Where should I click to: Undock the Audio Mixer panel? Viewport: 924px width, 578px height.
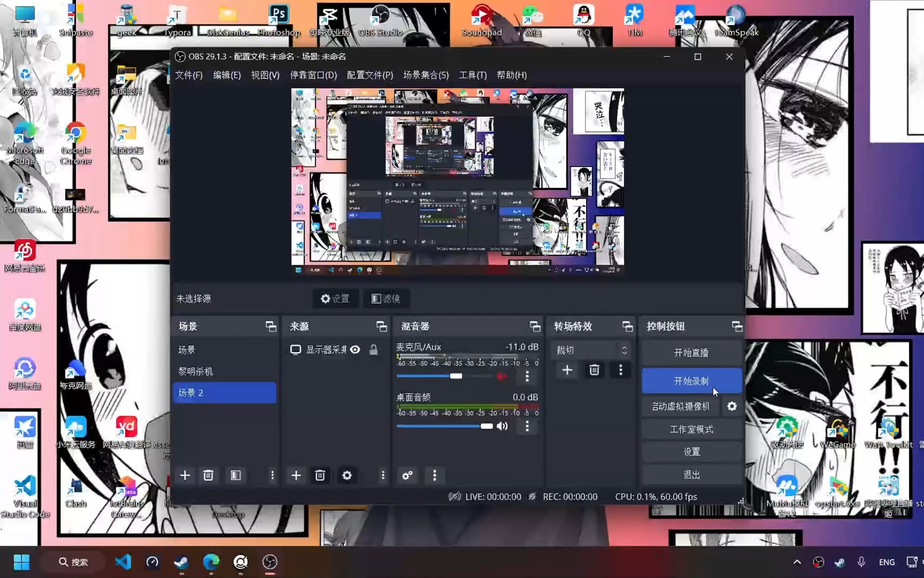[x=535, y=327]
